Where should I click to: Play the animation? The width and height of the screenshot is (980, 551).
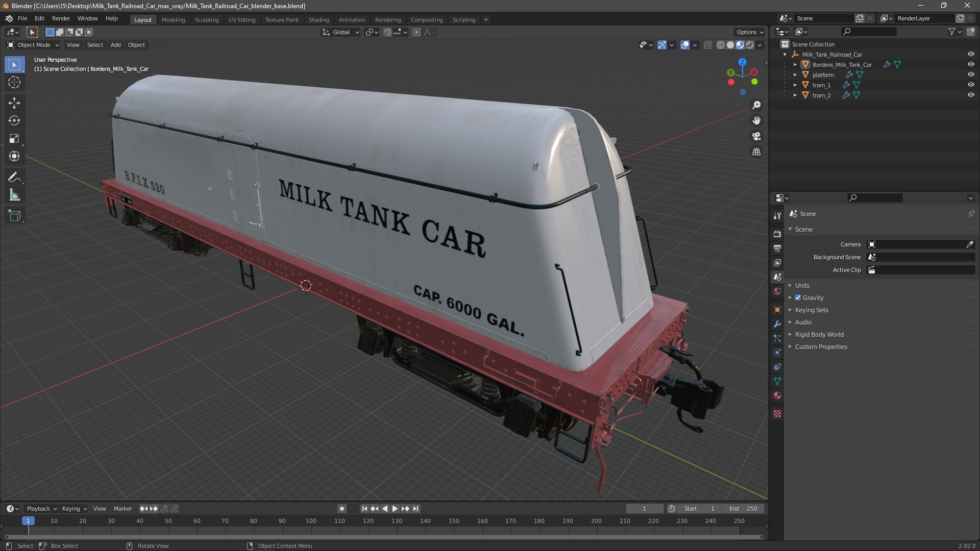(395, 509)
